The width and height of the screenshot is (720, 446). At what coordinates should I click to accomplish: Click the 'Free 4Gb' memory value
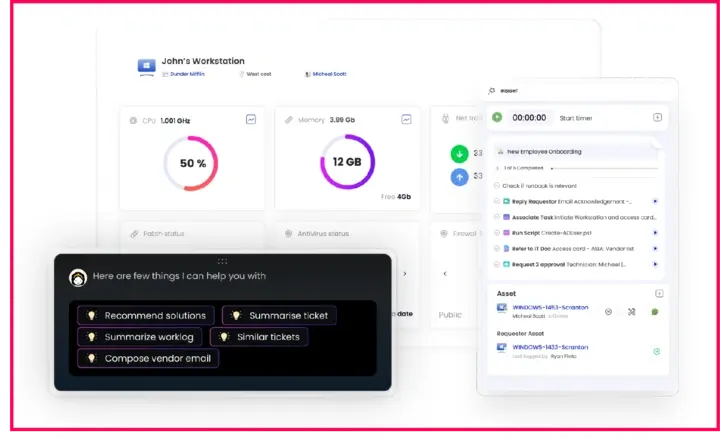click(x=396, y=197)
